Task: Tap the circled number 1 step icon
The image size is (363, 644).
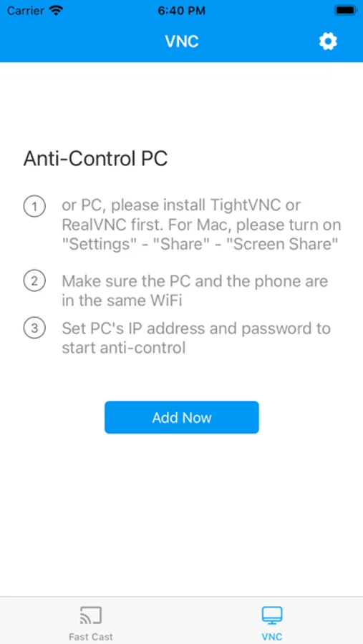Action: click(x=34, y=207)
